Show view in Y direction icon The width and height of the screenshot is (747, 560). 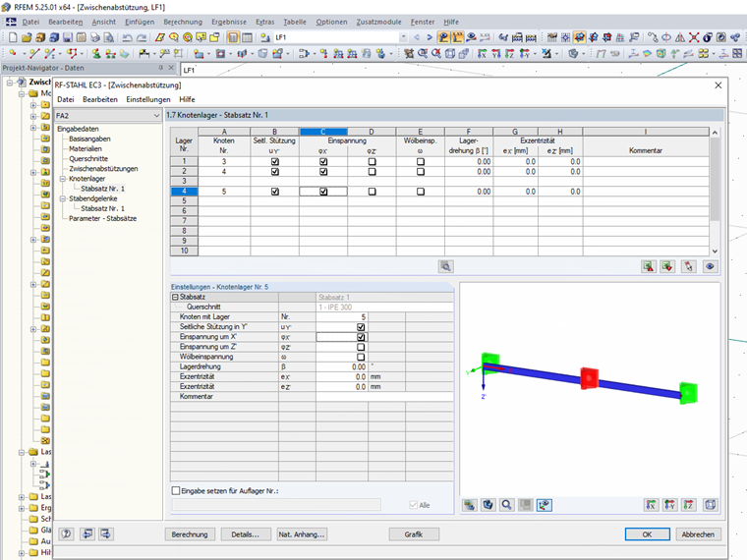click(669, 505)
